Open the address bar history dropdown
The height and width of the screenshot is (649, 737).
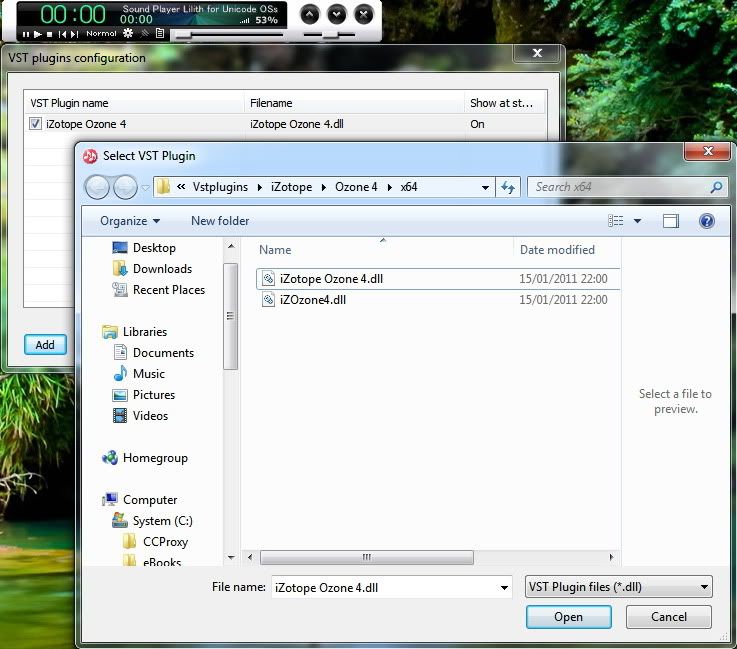(485, 188)
